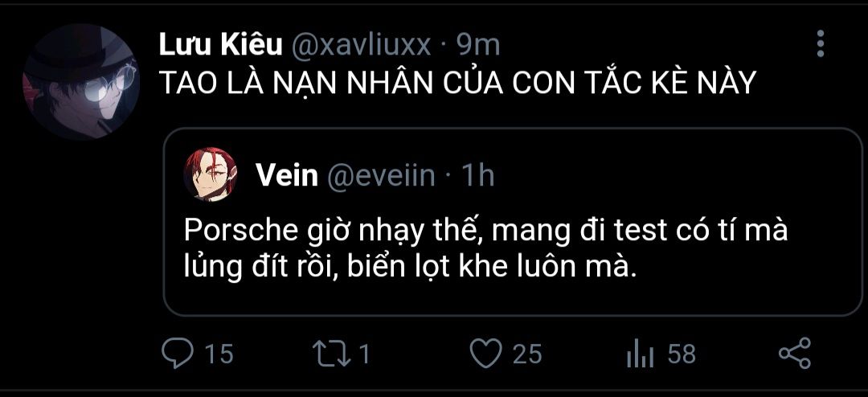Click the 9m timestamp
Screen dimensions: 868x397
coord(478,46)
